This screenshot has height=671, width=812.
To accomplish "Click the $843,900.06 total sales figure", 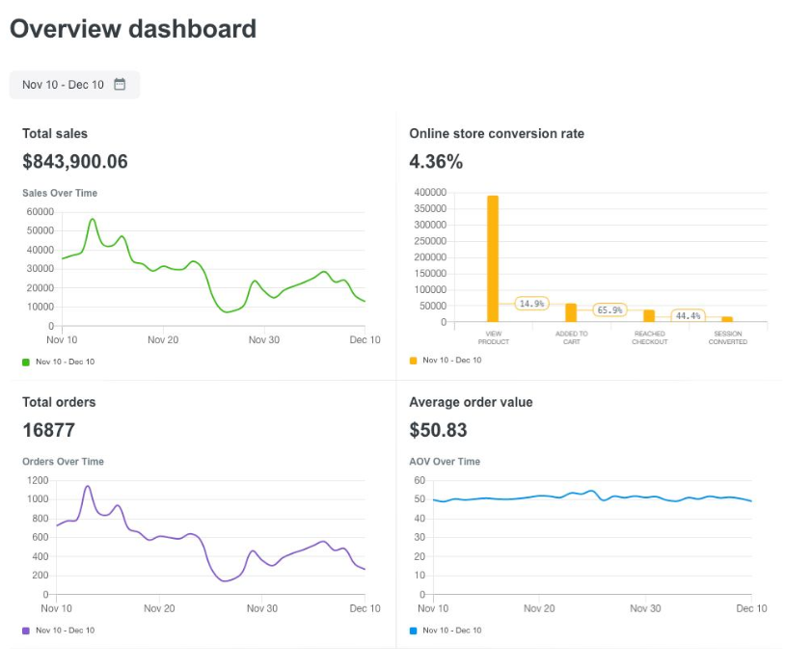I will point(75,162).
